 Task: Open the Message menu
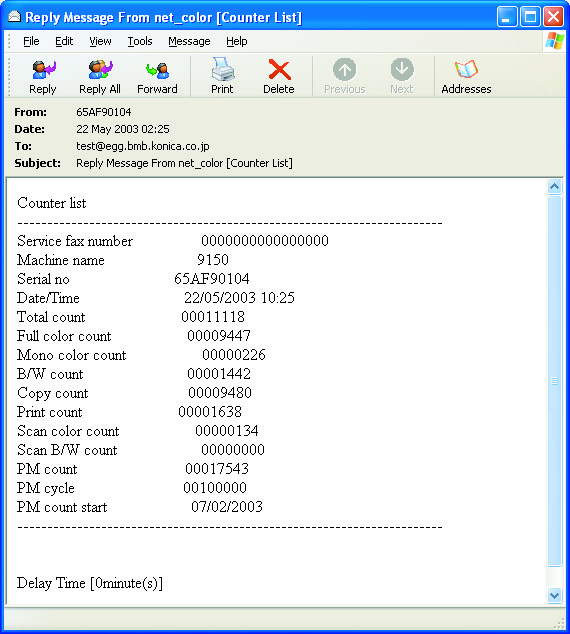pos(189,41)
